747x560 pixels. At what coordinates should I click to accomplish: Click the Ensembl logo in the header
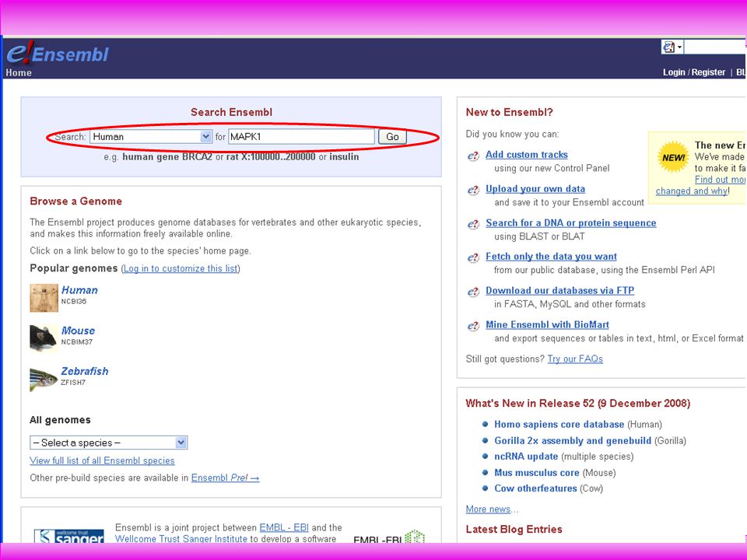58,52
